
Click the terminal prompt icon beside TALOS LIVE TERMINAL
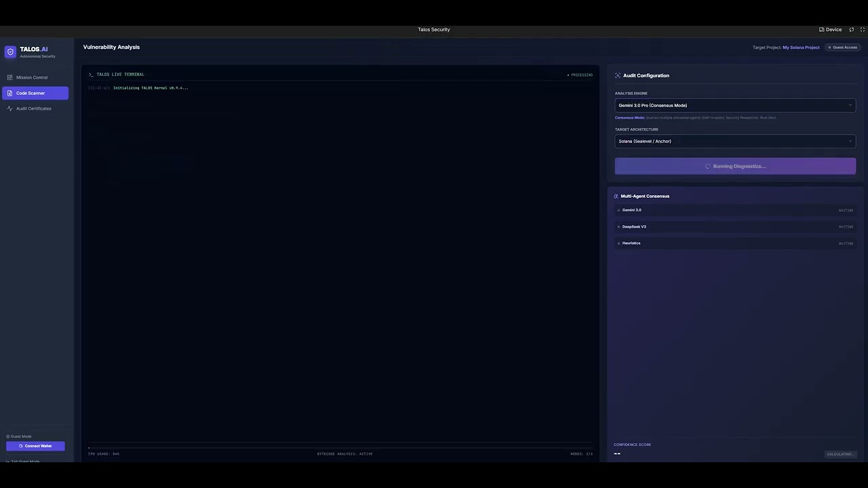(91, 75)
